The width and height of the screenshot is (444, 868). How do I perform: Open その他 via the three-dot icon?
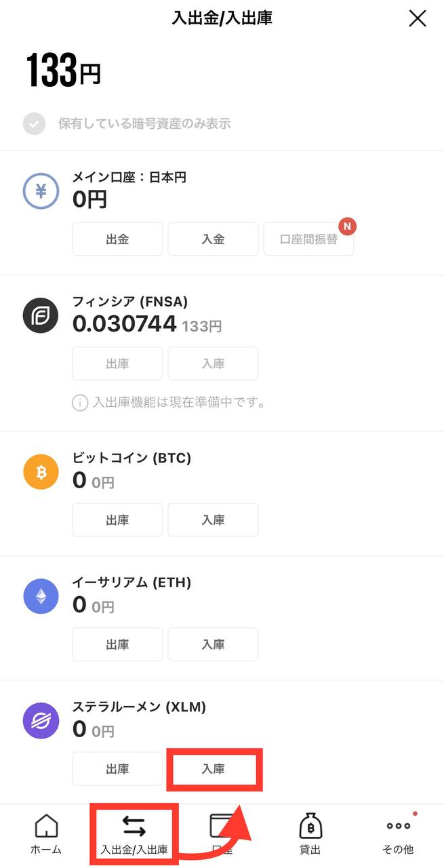(398, 826)
